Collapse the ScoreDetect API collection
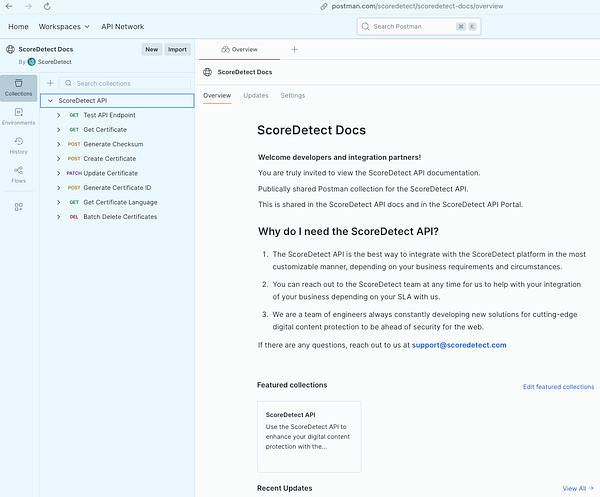Image resolution: width=600 pixels, height=497 pixels. click(50, 101)
